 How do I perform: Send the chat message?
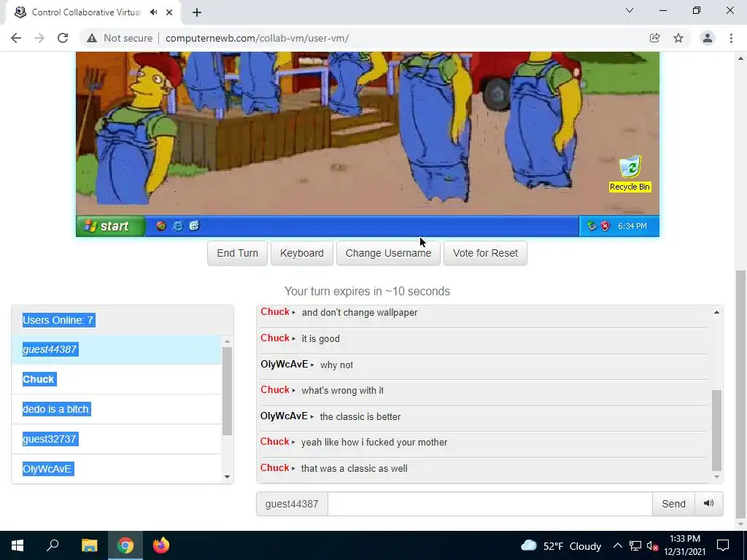point(673,504)
